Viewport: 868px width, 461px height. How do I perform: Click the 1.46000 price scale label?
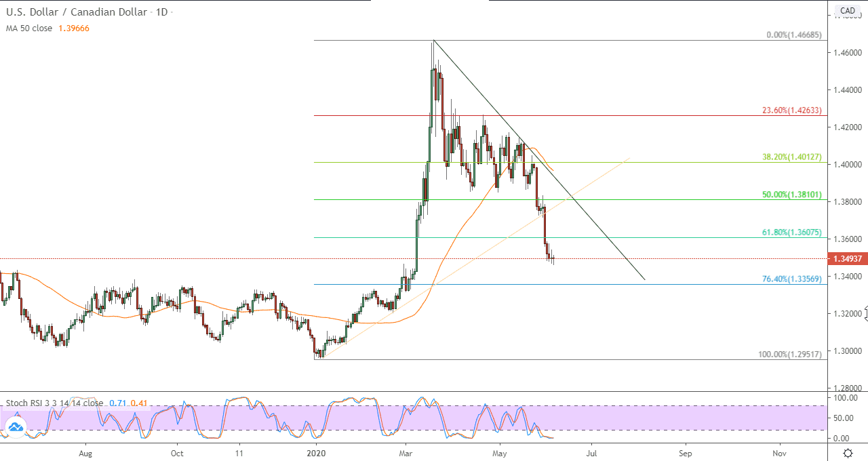pyautogui.click(x=848, y=52)
